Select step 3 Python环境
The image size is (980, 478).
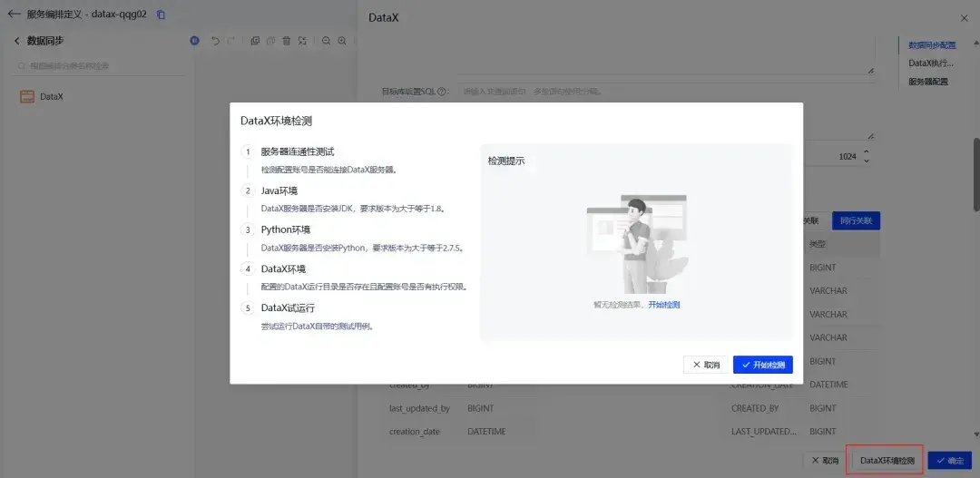coord(286,229)
